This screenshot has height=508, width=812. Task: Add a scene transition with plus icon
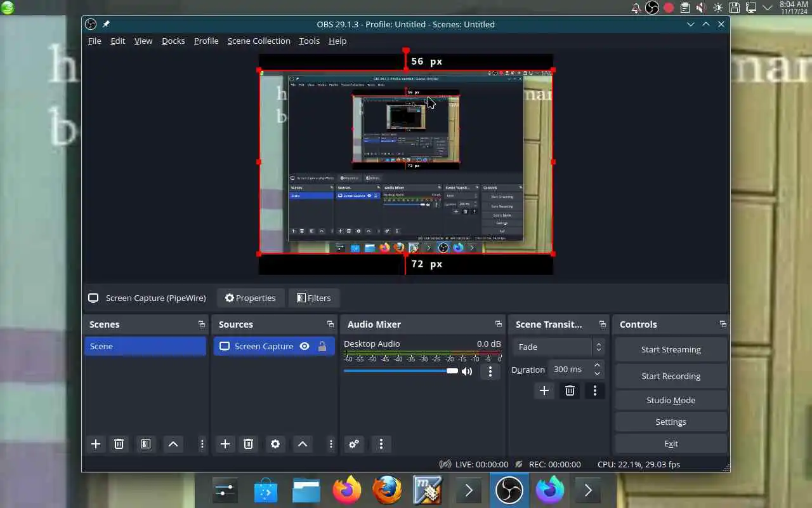[544, 391]
